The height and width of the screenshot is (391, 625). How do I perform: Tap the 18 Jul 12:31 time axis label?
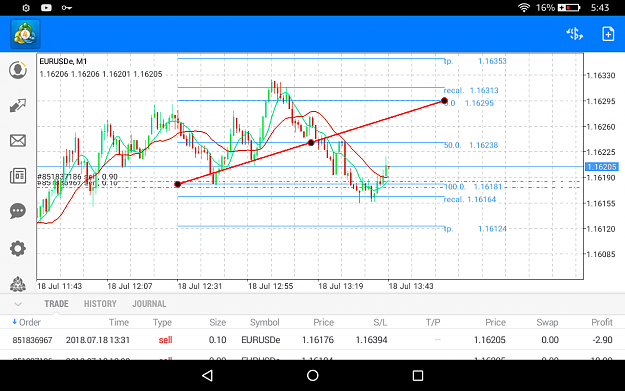(200, 286)
